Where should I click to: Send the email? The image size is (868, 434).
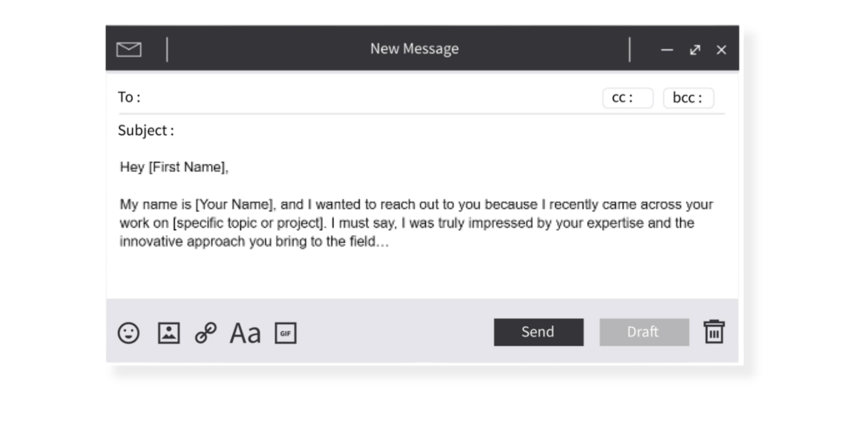point(538,332)
